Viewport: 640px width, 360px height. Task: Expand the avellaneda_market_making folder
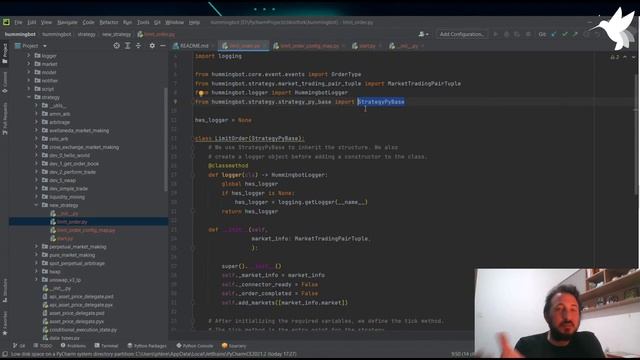pyautogui.click(x=36, y=130)
